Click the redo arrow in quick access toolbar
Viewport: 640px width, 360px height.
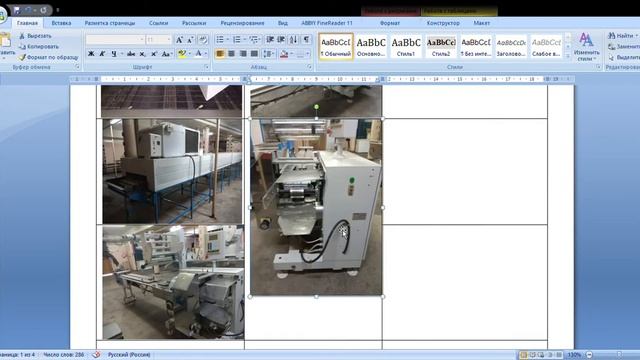tap(43, 10)
